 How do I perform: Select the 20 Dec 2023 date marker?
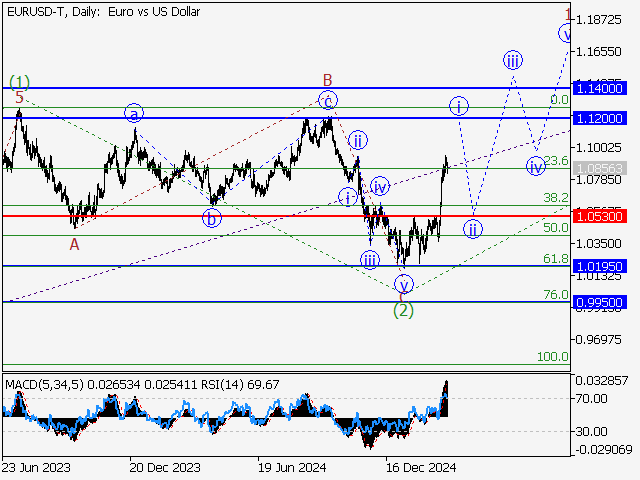click(163, 466)
